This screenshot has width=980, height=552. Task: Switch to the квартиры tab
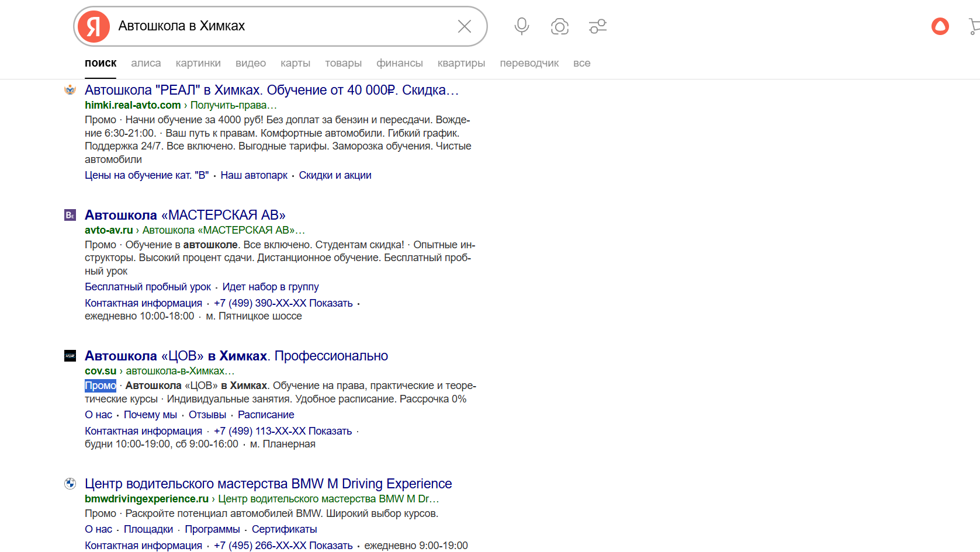pyautogui.click(x=461, y=63)
